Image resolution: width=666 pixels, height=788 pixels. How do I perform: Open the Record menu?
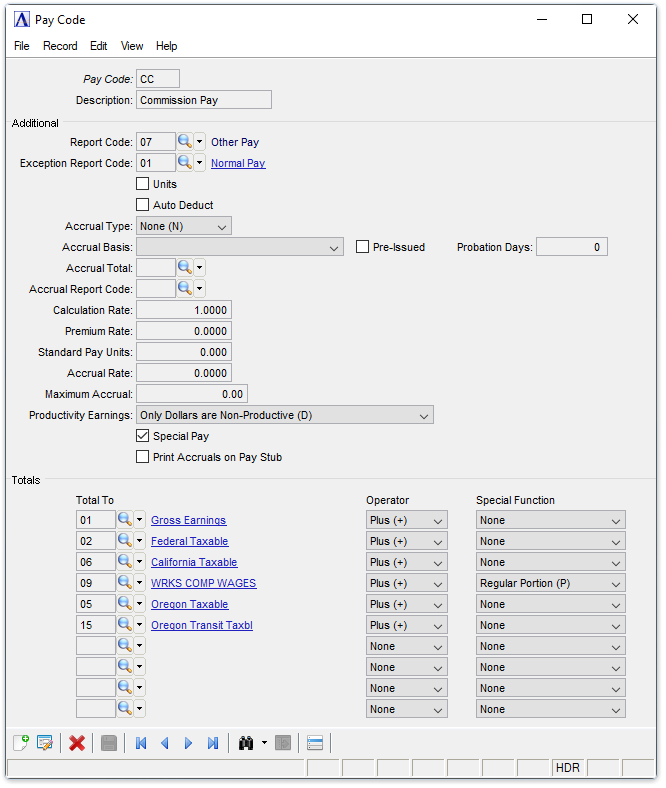pyautogui.click(x=60, y=46)
